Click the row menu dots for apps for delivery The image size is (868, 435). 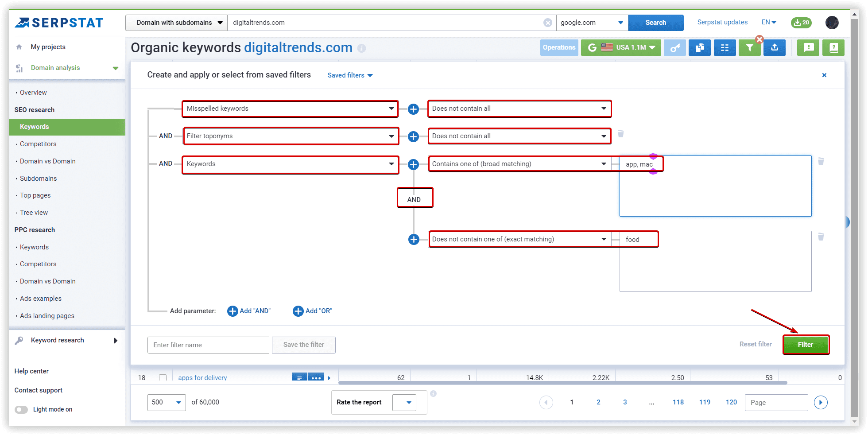click(x=316, y=377)
